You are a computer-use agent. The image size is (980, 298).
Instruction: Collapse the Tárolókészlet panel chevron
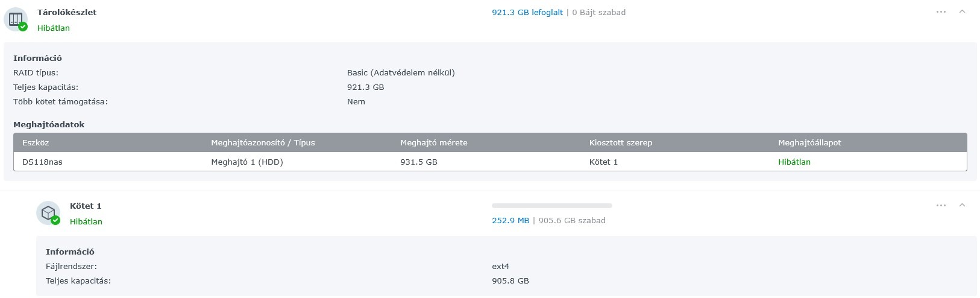962,11
